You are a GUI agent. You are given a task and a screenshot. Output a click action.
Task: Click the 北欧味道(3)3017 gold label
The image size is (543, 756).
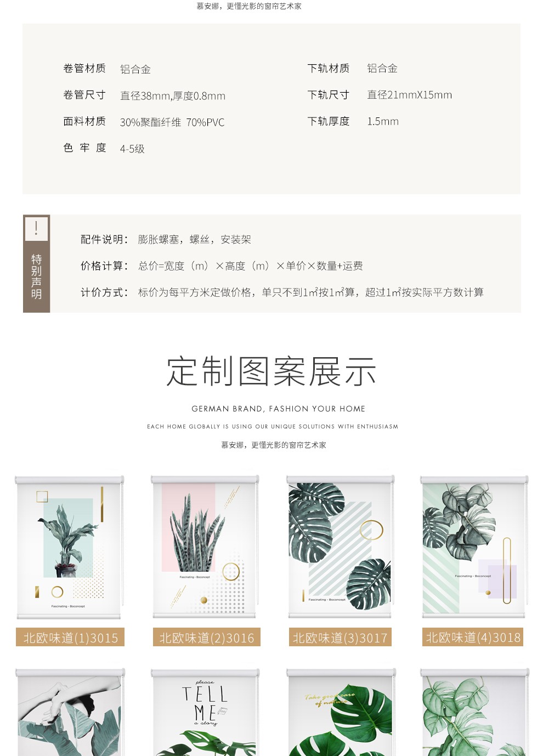pyautogui.click(x=340, y=637)
